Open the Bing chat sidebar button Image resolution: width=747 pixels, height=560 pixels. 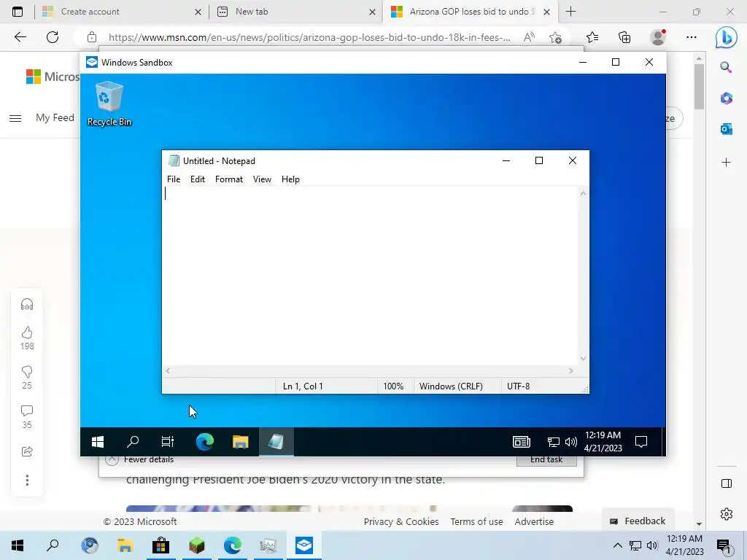726,37
